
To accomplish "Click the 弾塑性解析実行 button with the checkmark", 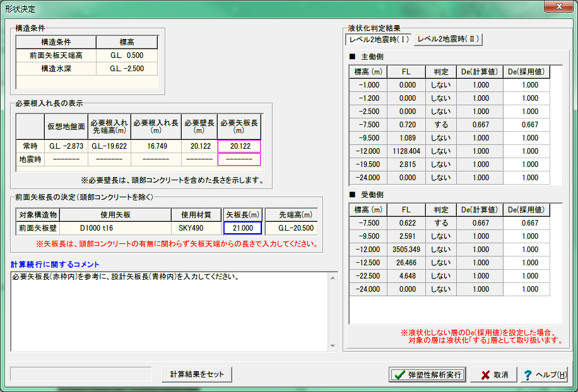I will (x=427, y=374).
